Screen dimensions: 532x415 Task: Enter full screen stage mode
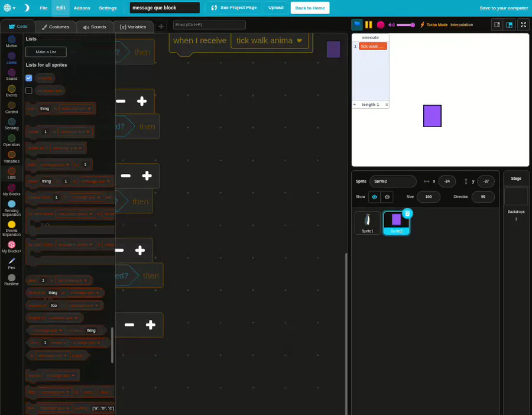523,25
